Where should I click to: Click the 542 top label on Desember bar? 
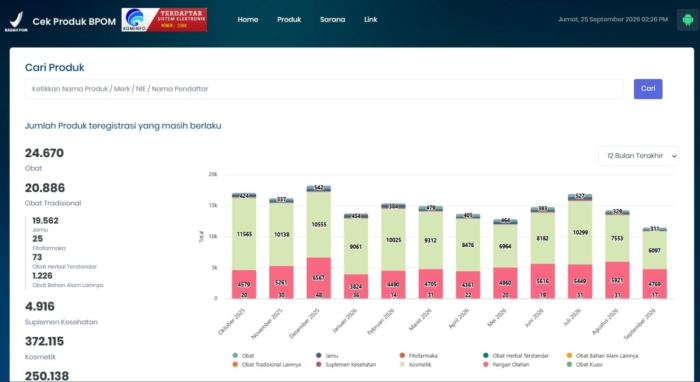point(319,187)
